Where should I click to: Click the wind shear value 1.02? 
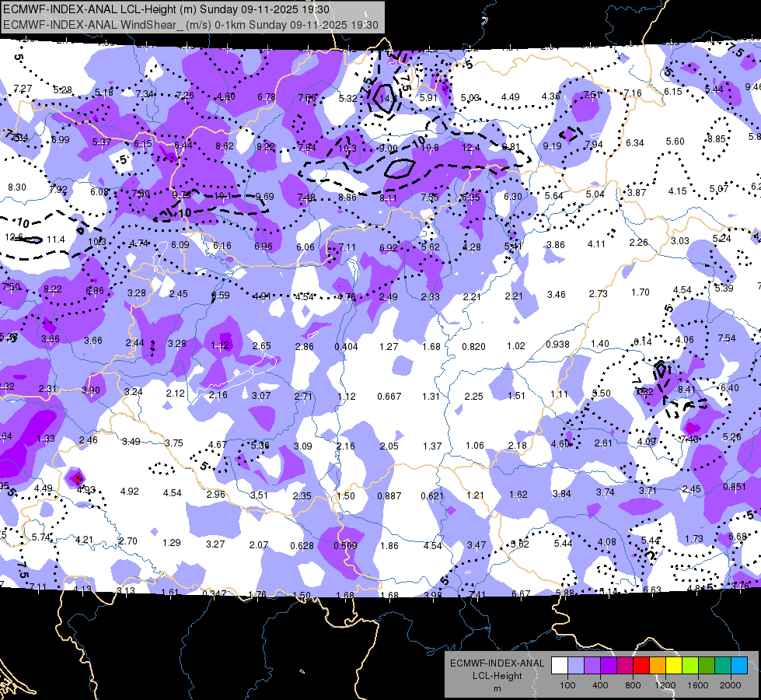[516, 345]
